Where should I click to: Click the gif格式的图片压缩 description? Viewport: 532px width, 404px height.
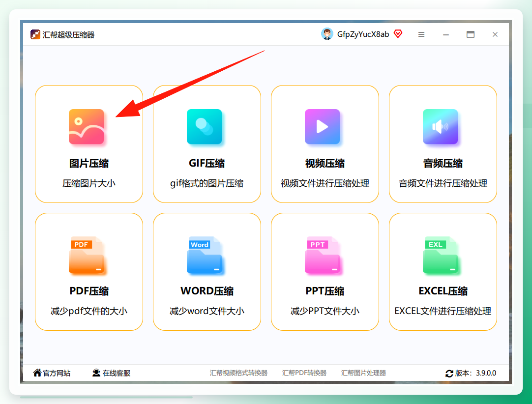pos(207,183)
